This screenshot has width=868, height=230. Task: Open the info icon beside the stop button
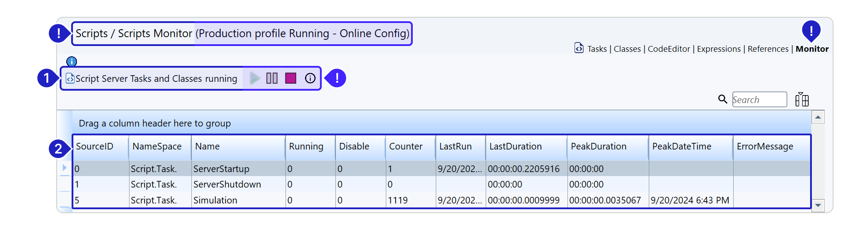[310, 78]
